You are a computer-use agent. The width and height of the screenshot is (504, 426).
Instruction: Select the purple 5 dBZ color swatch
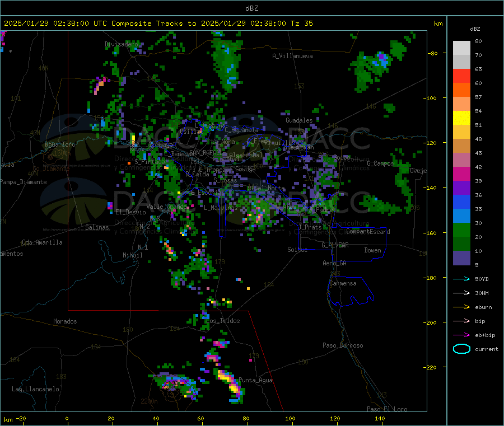pyautogui.click(x=461, y=258)
